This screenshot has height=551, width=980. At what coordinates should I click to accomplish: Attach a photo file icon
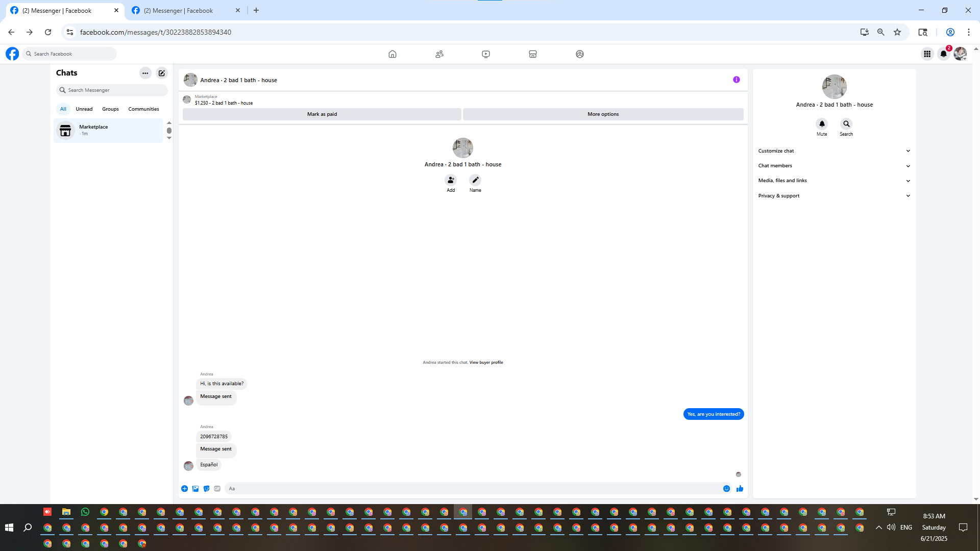195,489
